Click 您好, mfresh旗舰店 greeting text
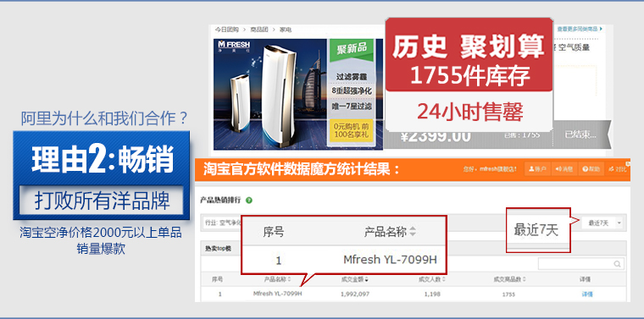 click(490, 169)
